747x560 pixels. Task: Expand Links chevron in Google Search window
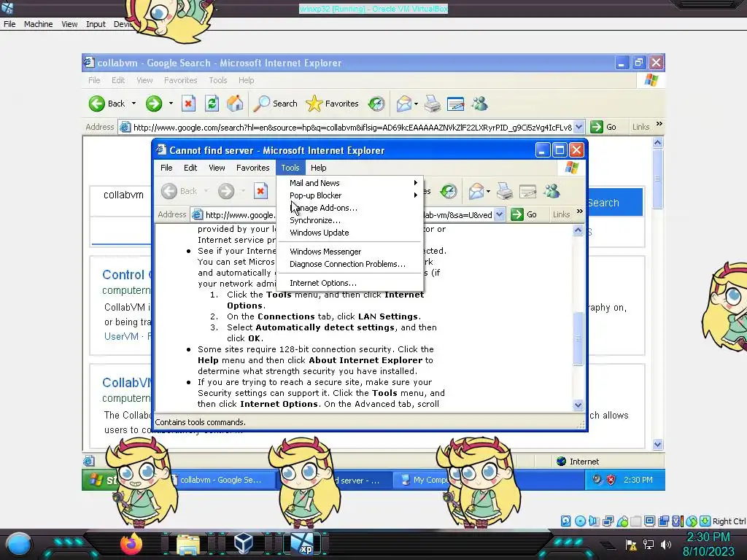659,124
